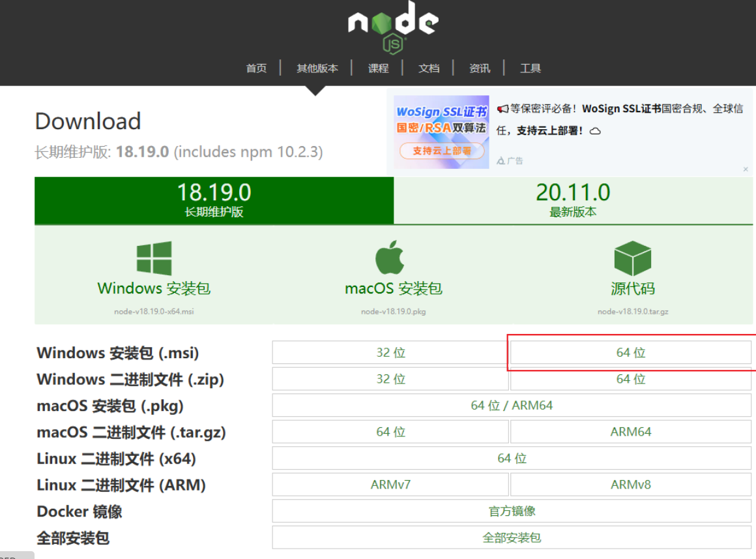Image resolution: width=756 pixels, height=559 pixels.
Task: Download Linux x64 64 位 binary
Action: click(x=512, y=458)
